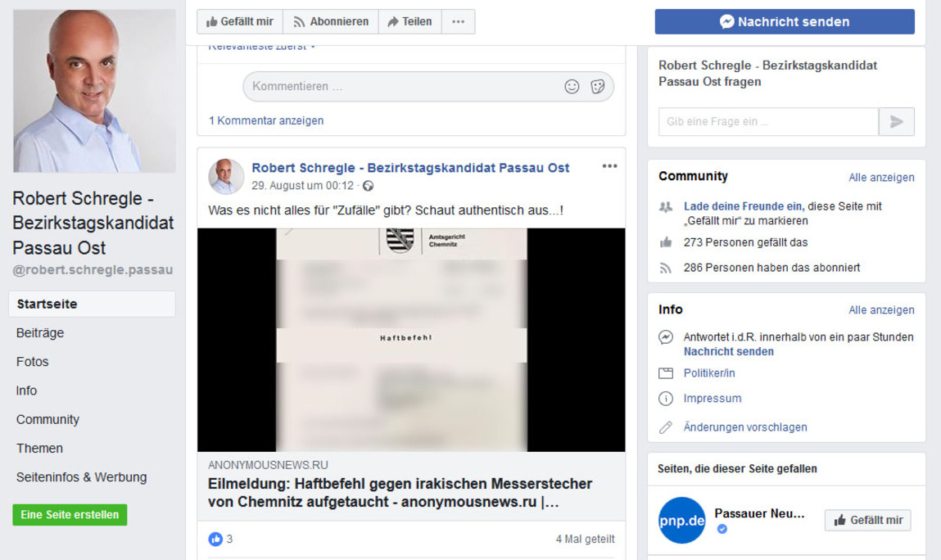Click verified badge under Passauer Neu...
Screen dimensions: 941x560
coord(722,529)
